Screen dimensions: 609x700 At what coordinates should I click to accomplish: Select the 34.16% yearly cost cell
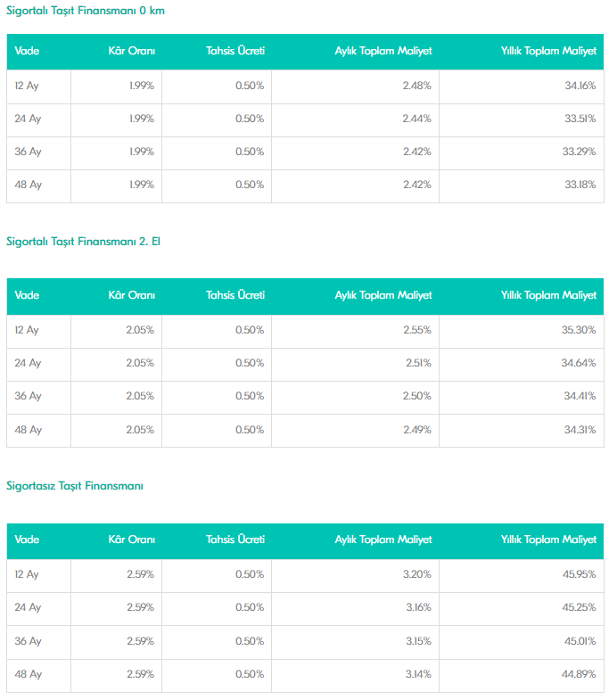click(579, 86)
